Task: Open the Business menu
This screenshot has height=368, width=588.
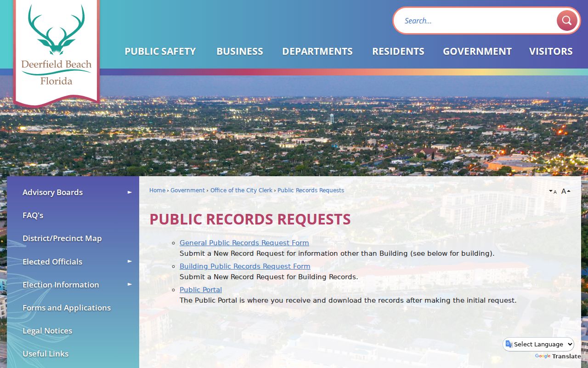Action: [x=240, y=51]
